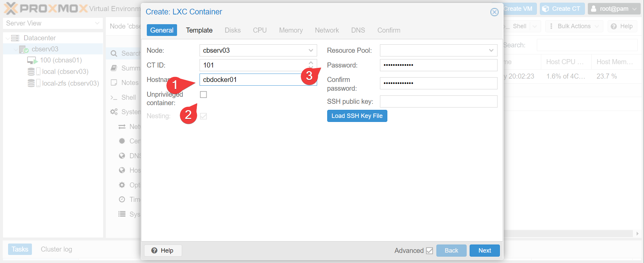Image resolution: width=644 pixels, height=263 pixels.
Task: Collapse the Datacenter tree node
Action: pyautogui.click(x=7, y=38)
